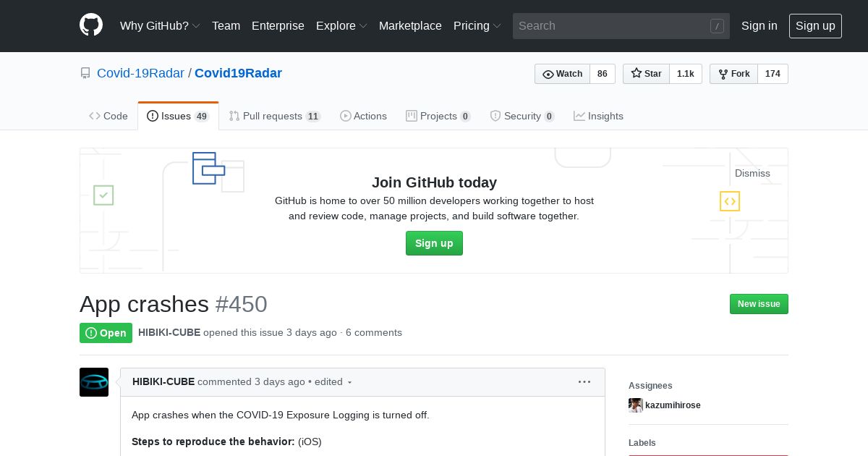Click HIBIKI-CUBE avatar thumbnail
The width and height of the screenshot is (868, 456).
click(x=94, y=382)
